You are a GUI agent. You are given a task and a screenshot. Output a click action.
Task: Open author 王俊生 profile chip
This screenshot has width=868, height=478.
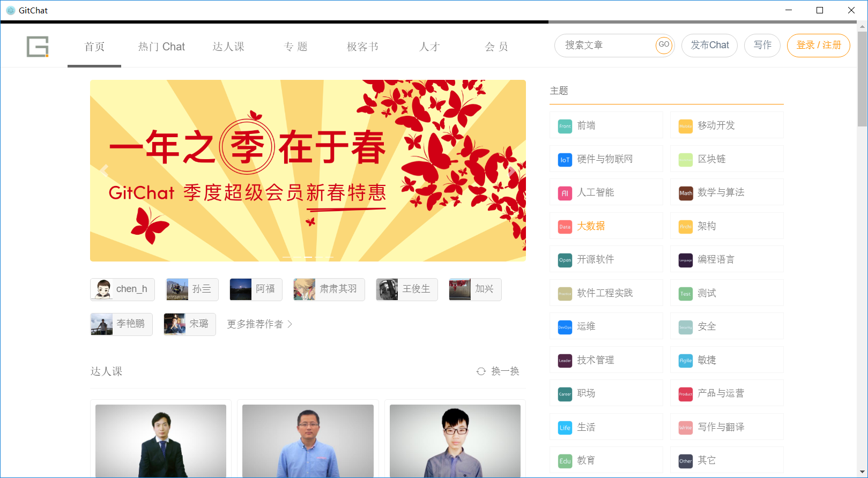[407, 289]
